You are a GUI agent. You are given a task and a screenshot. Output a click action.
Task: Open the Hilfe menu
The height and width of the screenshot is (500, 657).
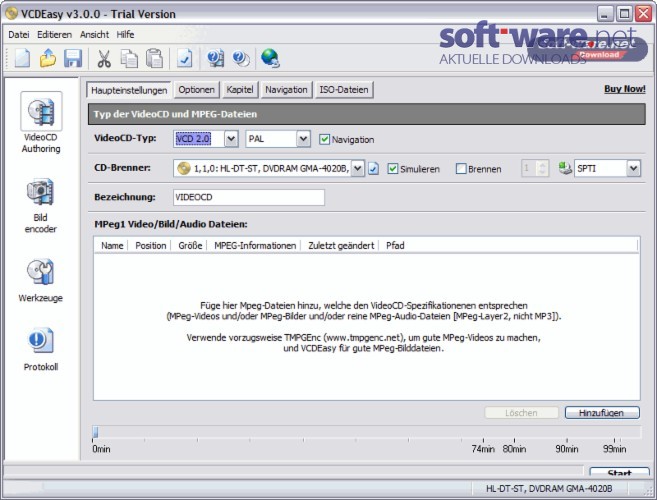point(125,34)
